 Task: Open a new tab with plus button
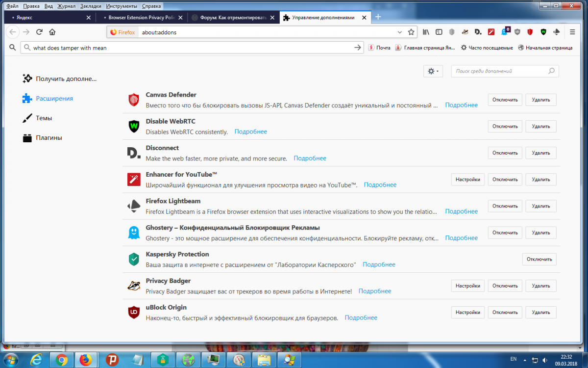[378, 17]
